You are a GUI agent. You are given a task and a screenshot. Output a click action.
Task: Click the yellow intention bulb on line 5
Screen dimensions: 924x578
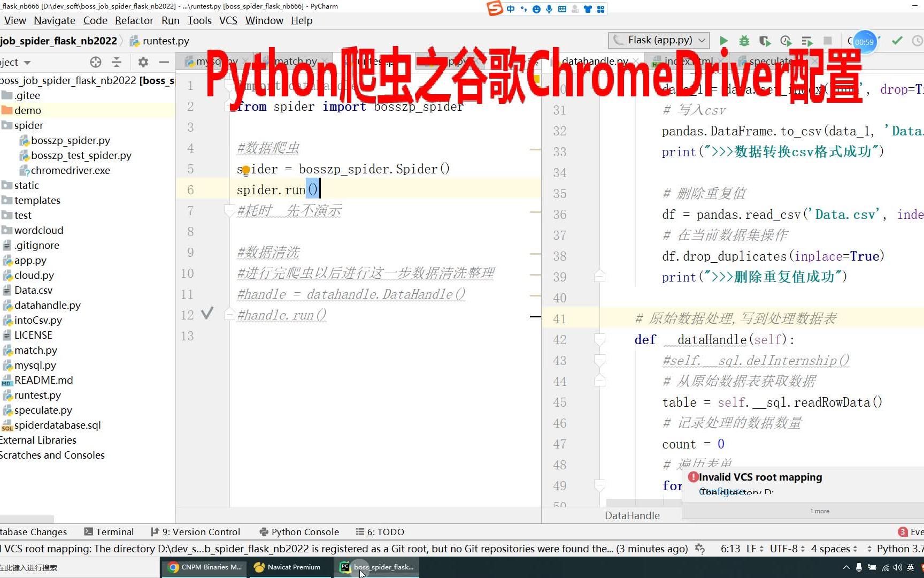(245, 170)
